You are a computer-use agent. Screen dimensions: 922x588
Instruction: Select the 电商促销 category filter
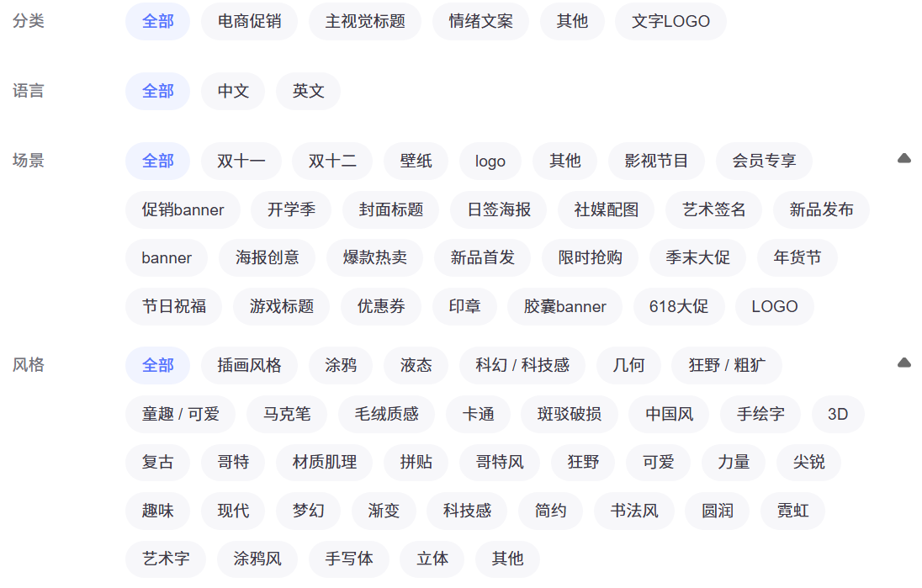249,21
